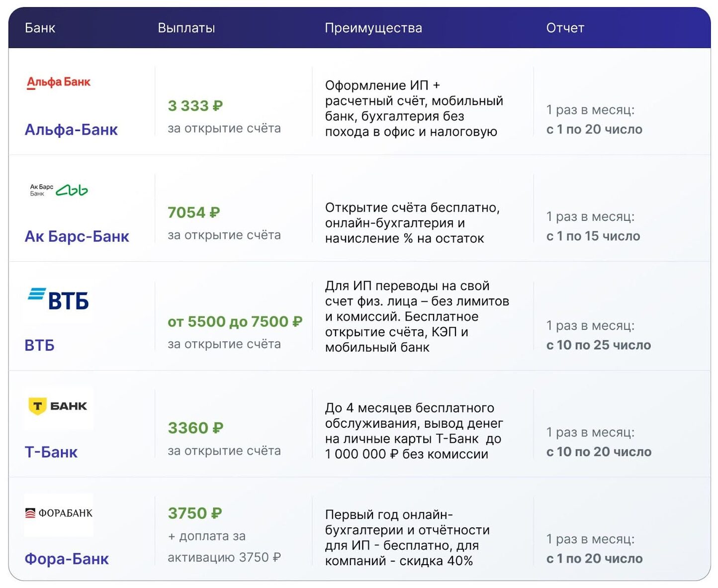The image size is (718, 588).
Task: Open the Альфа-Банк bank name link
Action: pyautogui.click(x=71, y=130)
